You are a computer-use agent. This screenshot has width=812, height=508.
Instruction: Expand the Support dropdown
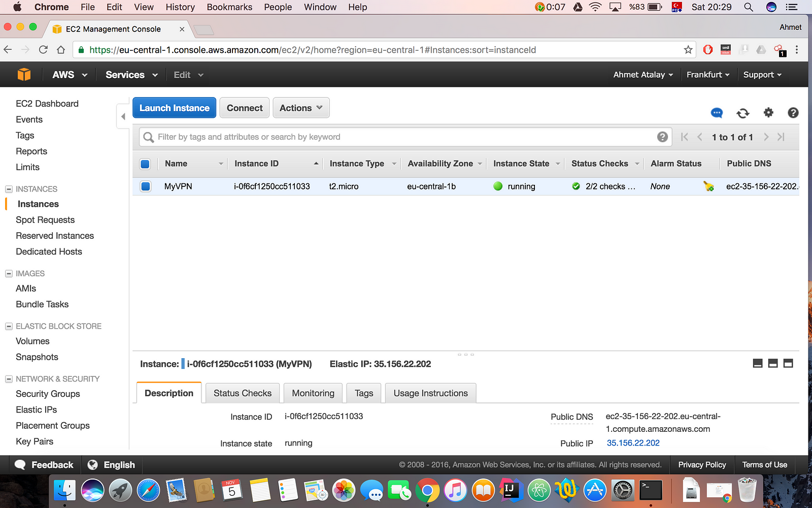[762, 75]
